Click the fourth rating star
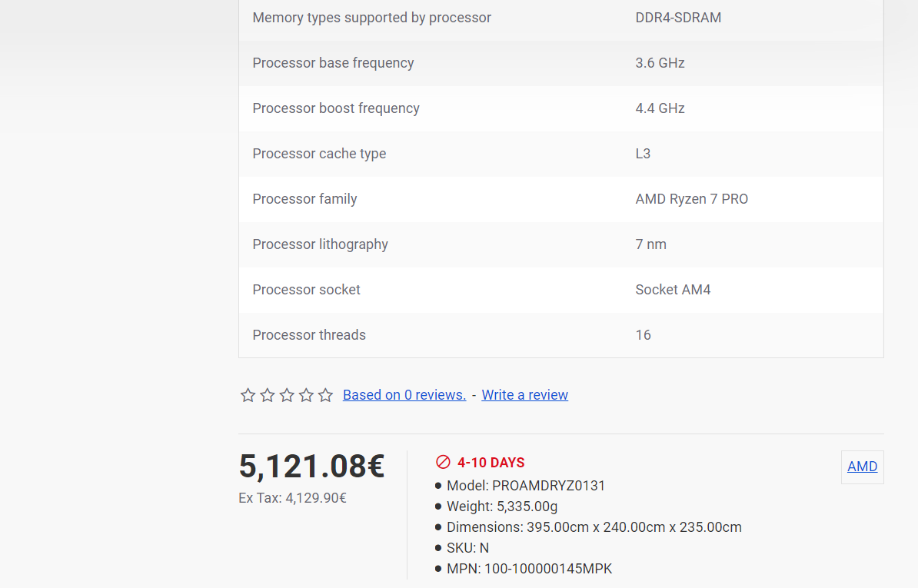 305,396
